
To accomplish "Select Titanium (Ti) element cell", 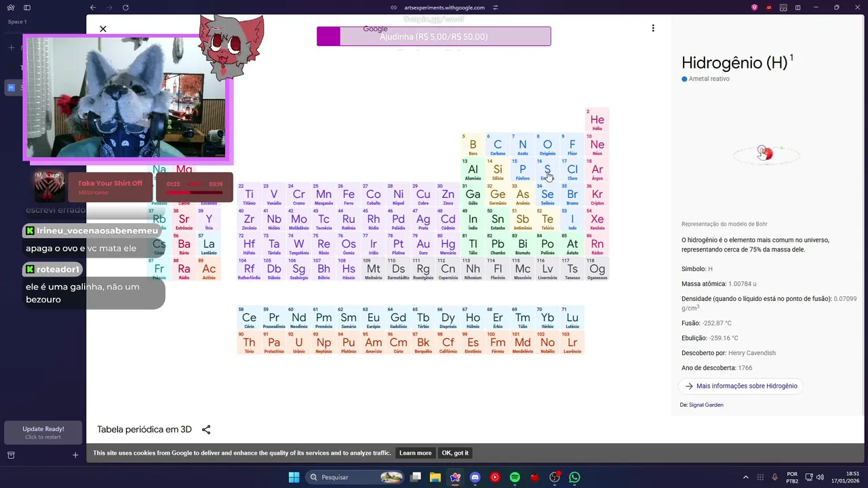I will [x=249, y=195].
